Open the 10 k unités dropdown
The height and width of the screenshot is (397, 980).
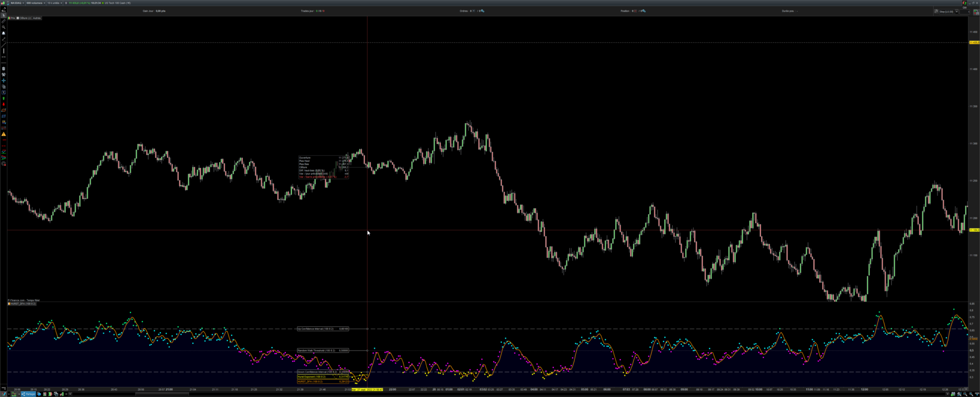click(55, 3)
